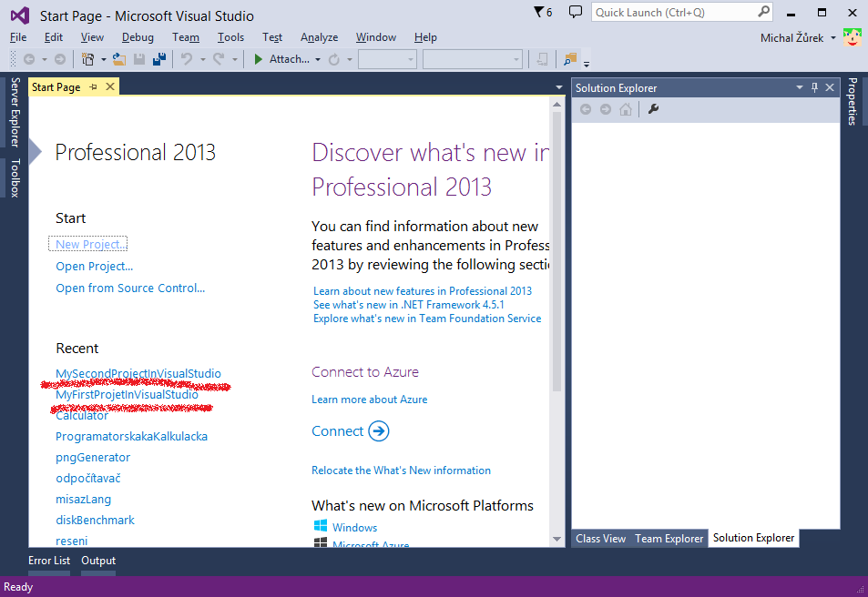Click the Connect to Azure arrow icon

[379, 431]
